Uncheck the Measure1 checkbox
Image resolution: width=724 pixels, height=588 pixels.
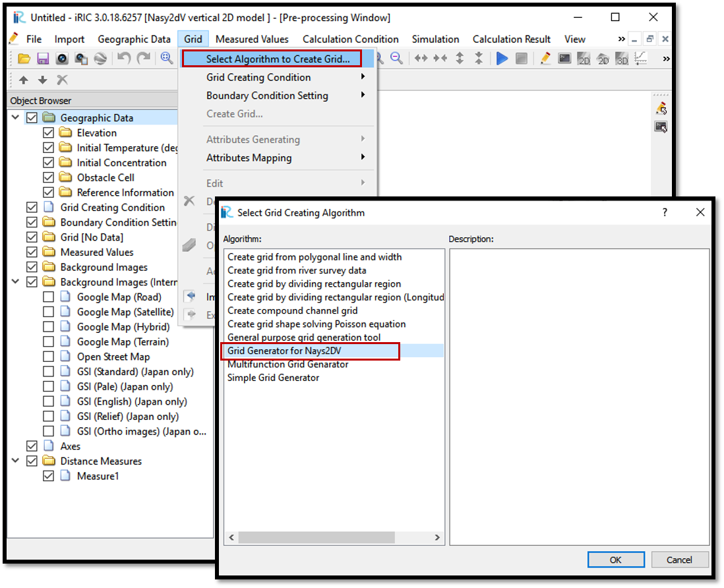[x=49, y=476]
